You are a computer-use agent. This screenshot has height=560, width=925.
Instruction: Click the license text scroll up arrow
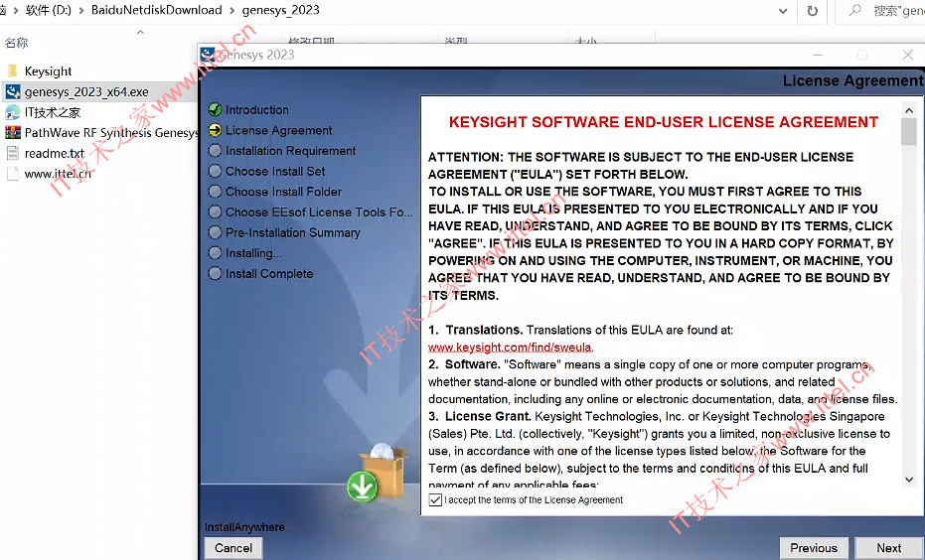click(909, 110)
